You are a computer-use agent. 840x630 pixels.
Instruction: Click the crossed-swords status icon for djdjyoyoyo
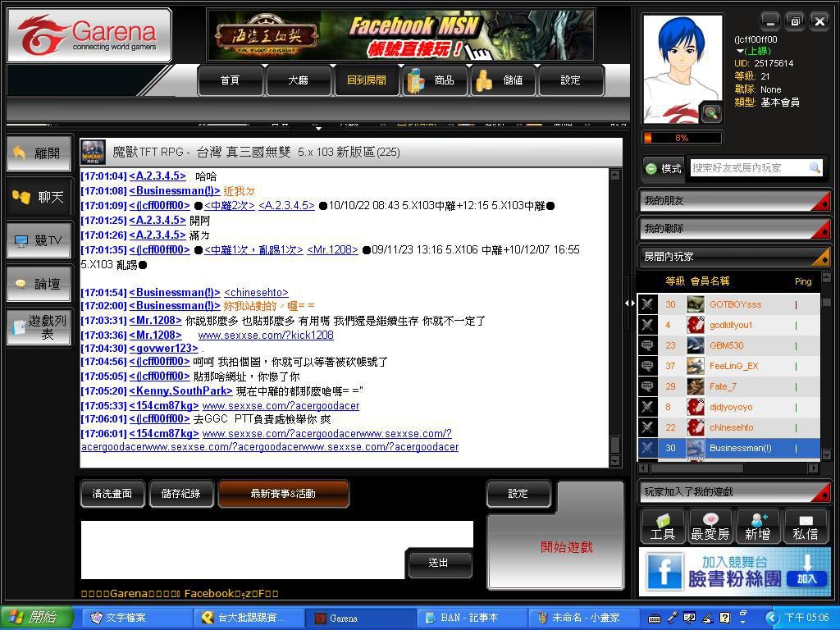pos(647,407)
